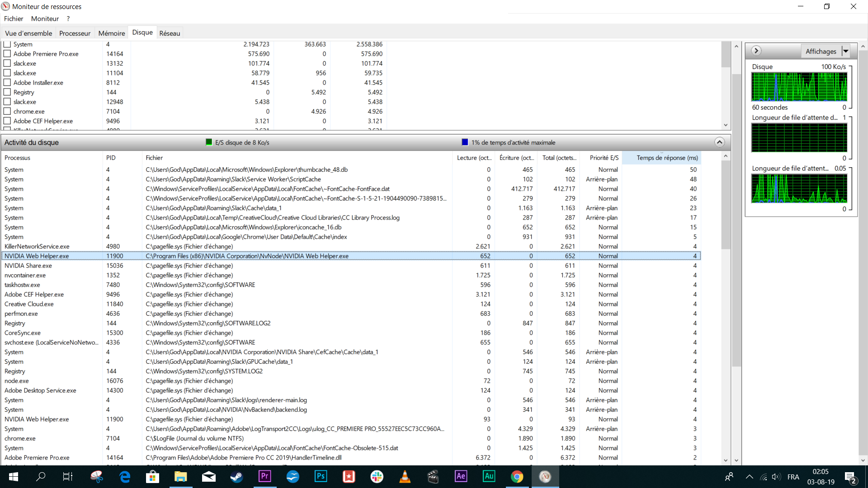Tick the Adobe CEF Helper.exe checkbox

point(7,121)
